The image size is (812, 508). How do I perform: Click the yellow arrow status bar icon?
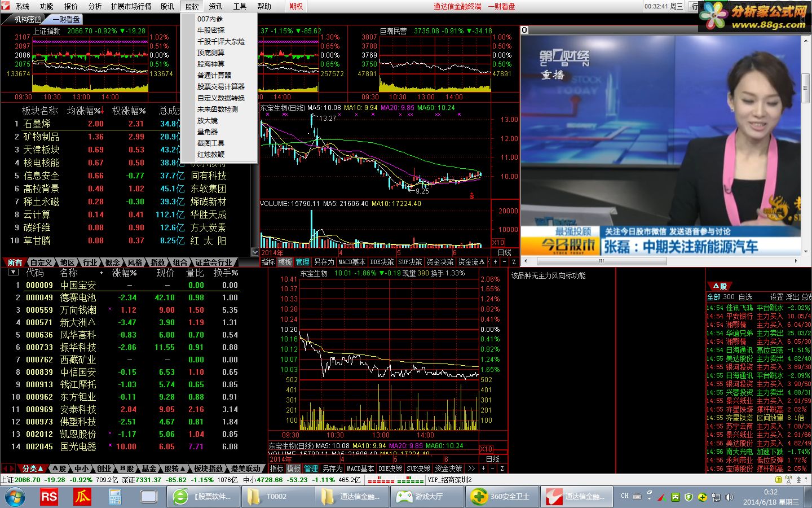(x=779, y=480)
